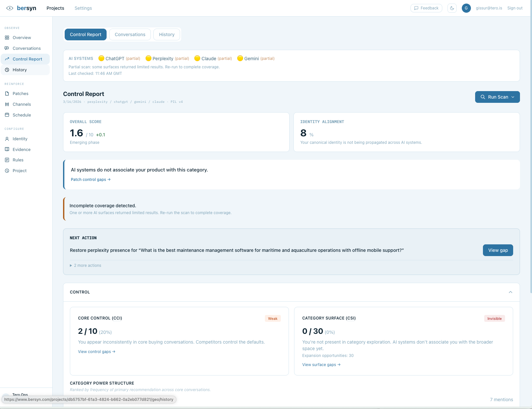Open the Settings menu item
The image size is (532, 409).
point(83,8)
